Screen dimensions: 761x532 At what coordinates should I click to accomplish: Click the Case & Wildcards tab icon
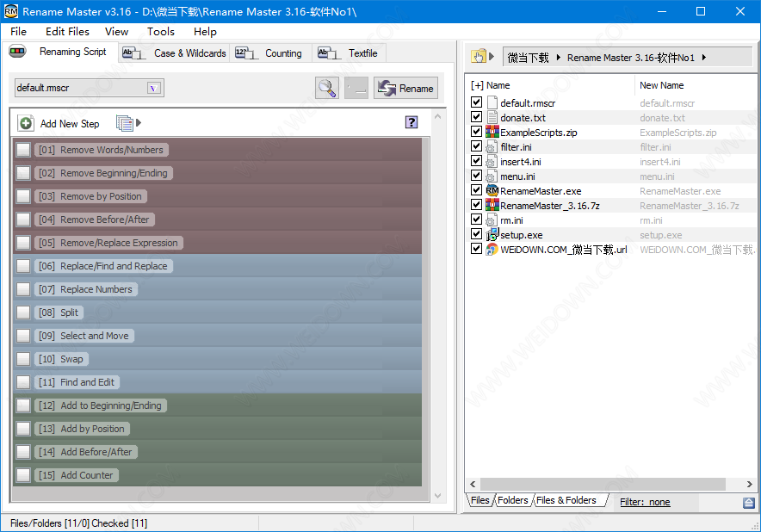(x=133, y=53)
